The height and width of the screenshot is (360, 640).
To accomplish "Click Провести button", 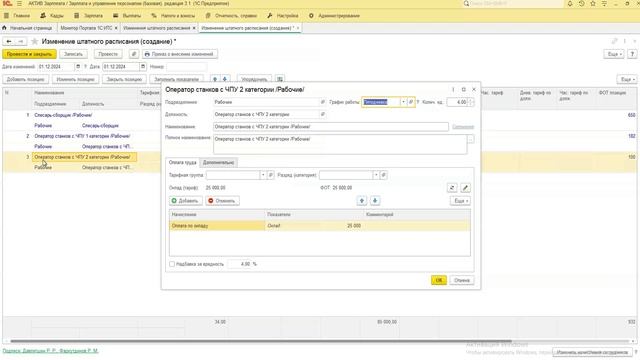I will click(x=108, y=54).
